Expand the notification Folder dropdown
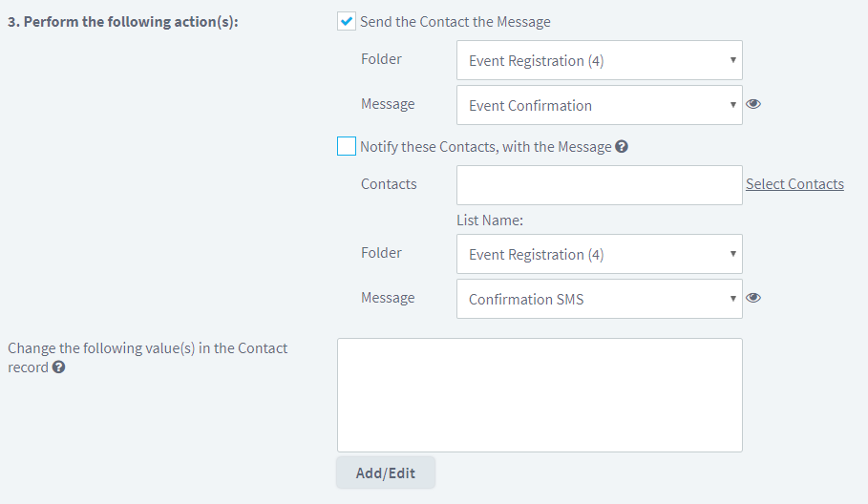868x504 pixels. tap(600, 254)
